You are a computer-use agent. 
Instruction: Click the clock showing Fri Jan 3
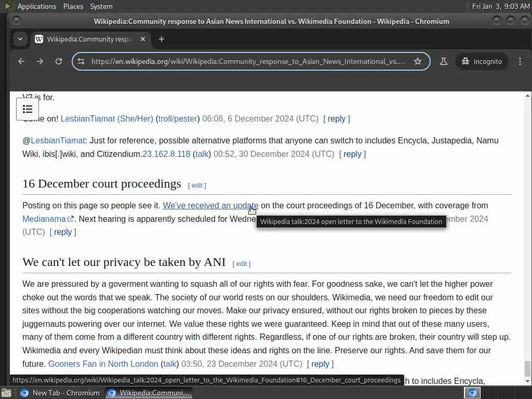[500, 6]
